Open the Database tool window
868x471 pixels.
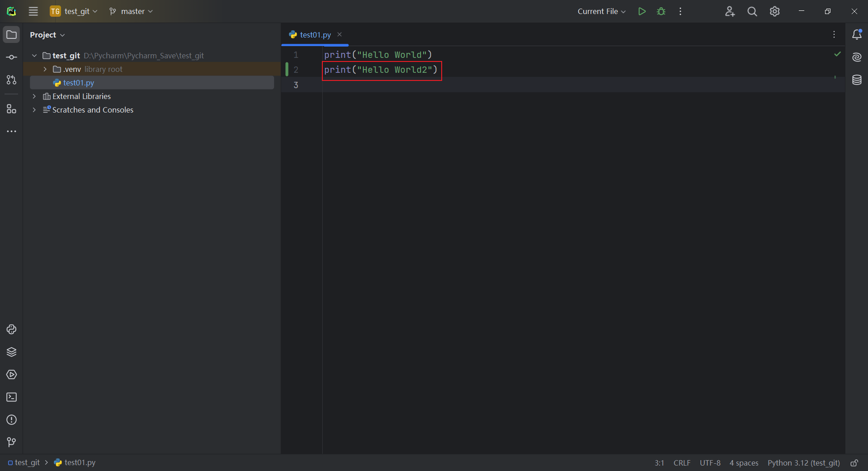(857, 80)
